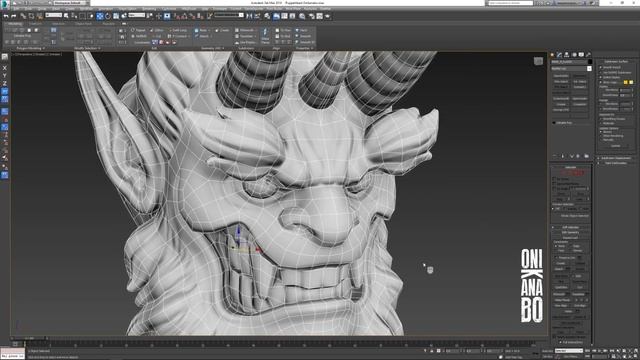This screenshot has height=360, width=640.
Task: Open the Rendering menu
Action: point(149,9)
